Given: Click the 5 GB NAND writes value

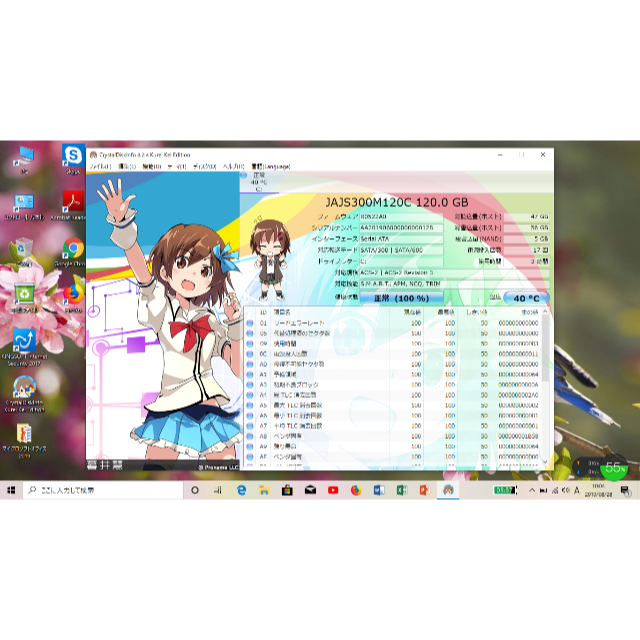Looking at the screenshot, I should click(x=526, y=239).
